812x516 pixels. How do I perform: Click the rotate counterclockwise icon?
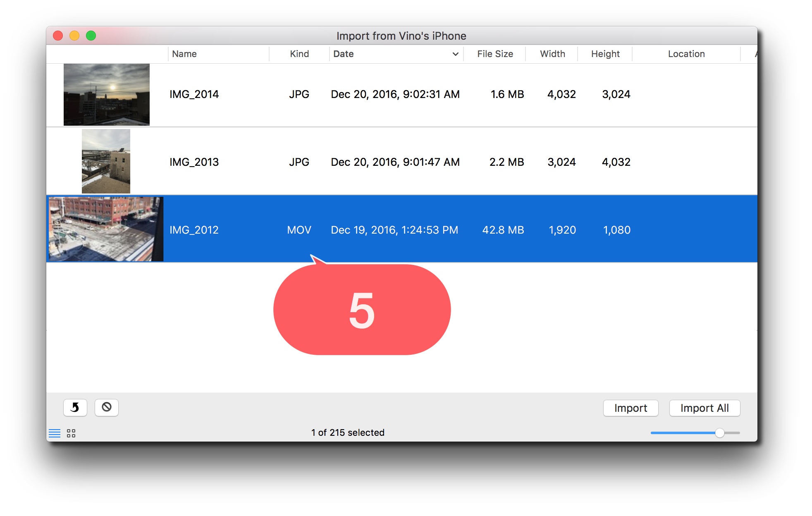75,408
